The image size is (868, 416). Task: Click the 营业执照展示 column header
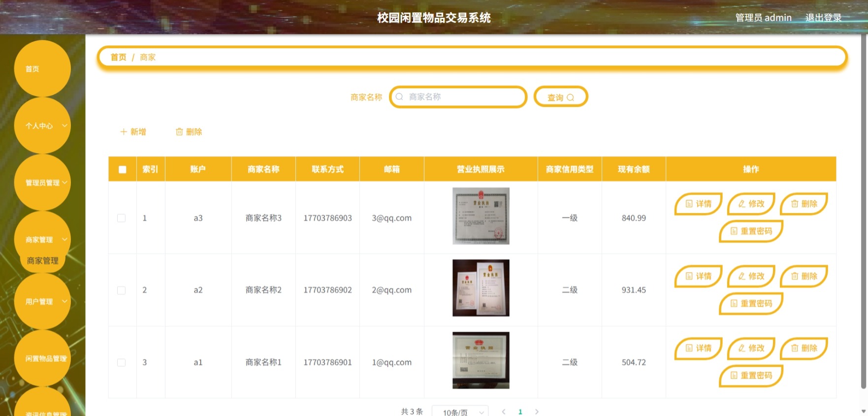481,169
